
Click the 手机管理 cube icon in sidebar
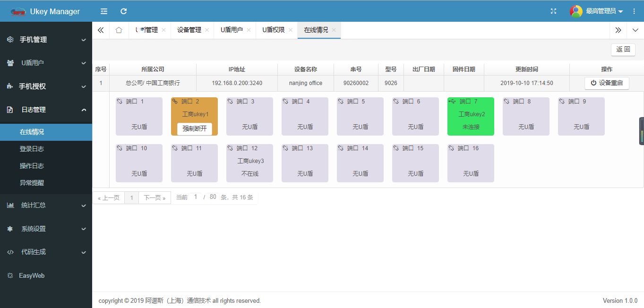(x=10, y=40)
